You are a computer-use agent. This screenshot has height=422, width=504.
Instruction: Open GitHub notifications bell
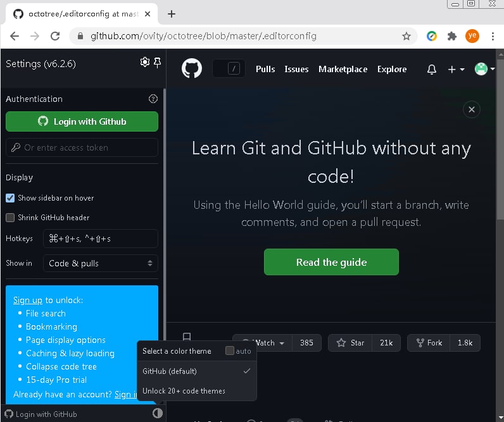point(431,69)
